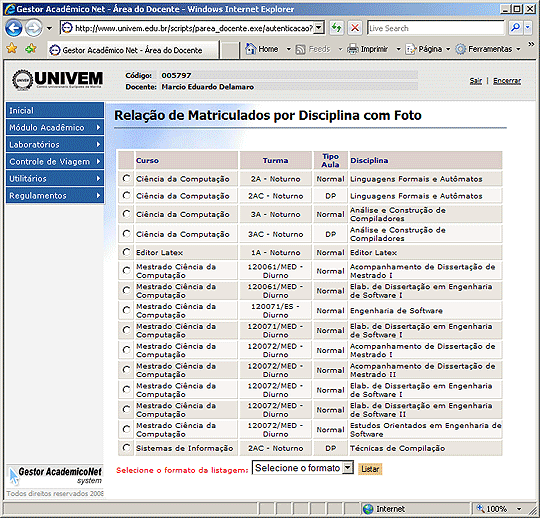The height and width of the screenshot is (518, 540).
Task: Open the Favorites Center star icon
Action: pyautogui.click(x=12, y=49)
